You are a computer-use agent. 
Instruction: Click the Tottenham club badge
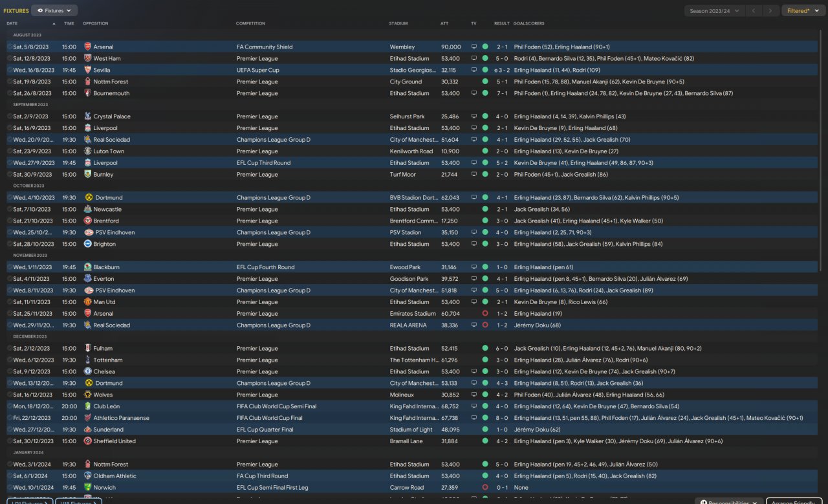88,360
